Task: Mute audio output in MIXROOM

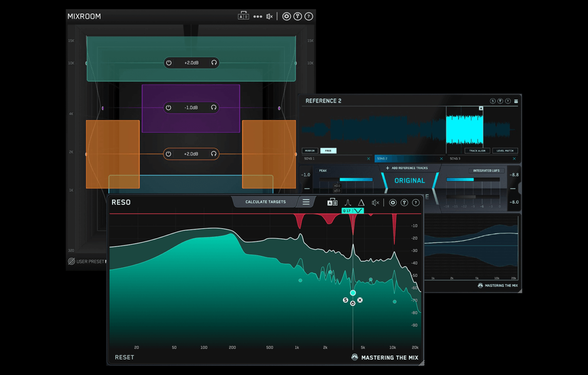Action: (269, 16)
